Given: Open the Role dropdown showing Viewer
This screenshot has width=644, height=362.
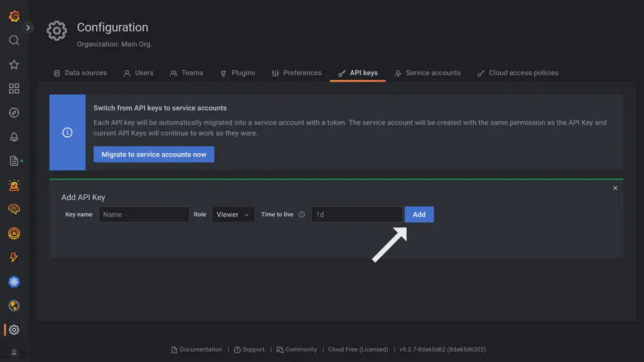Looking at the screenshot, I should [233, 214].
